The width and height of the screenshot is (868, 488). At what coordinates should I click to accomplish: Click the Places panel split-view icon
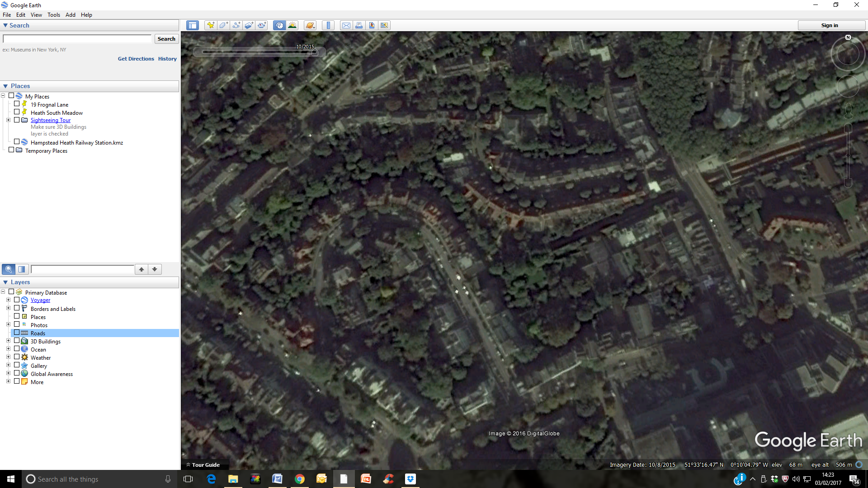point(22,269)
